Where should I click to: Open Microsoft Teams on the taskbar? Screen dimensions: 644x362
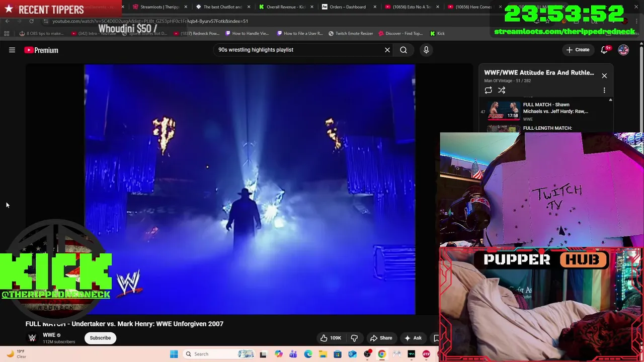coord(293,354)
